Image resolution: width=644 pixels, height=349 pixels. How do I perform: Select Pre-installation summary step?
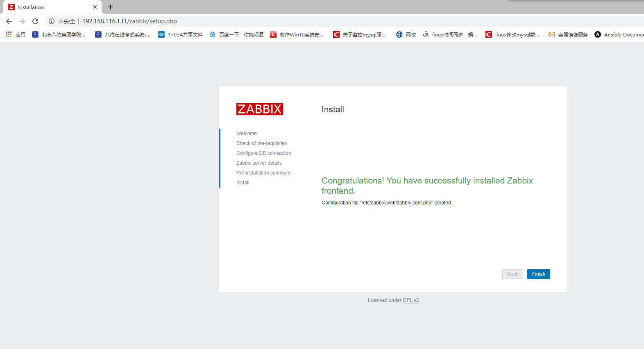click(x=263, y=173)
